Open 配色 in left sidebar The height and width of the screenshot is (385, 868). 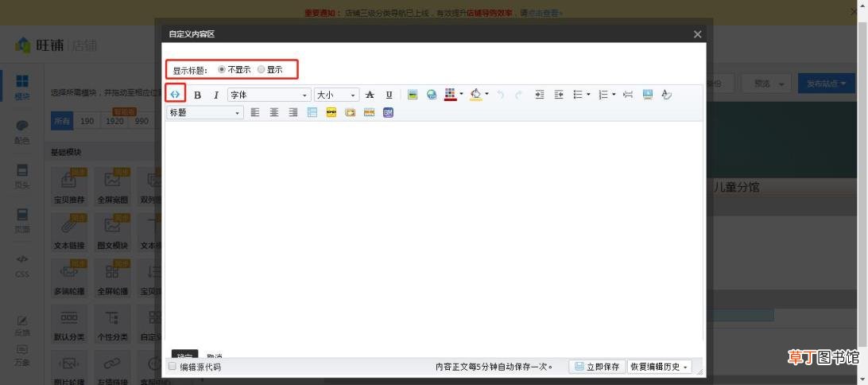pos(22,132)
